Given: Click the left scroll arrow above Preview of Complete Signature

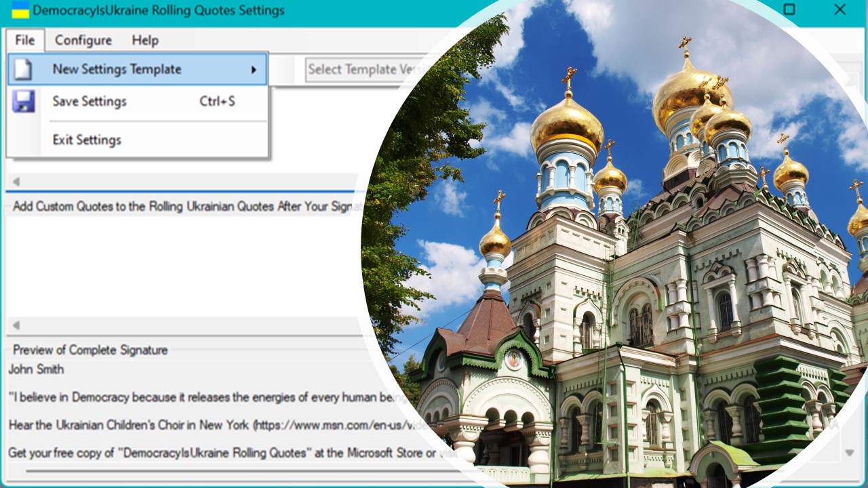Looking at the screenshot, I should 16,325.
